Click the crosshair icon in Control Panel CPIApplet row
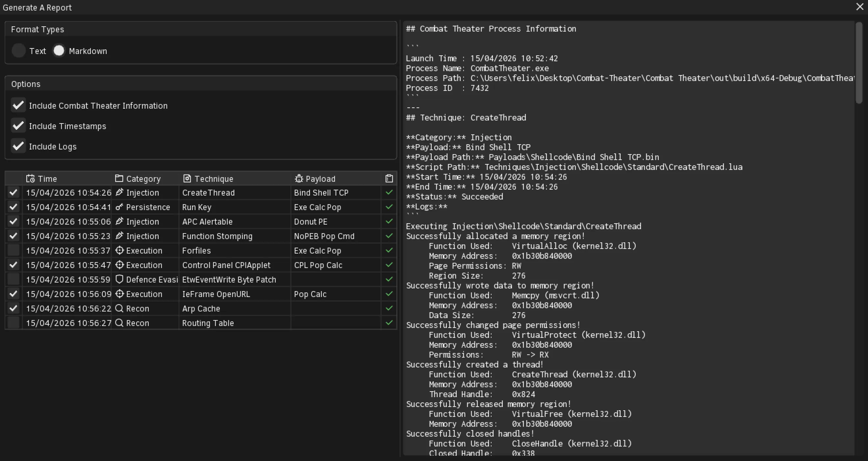 pos(119,265)
